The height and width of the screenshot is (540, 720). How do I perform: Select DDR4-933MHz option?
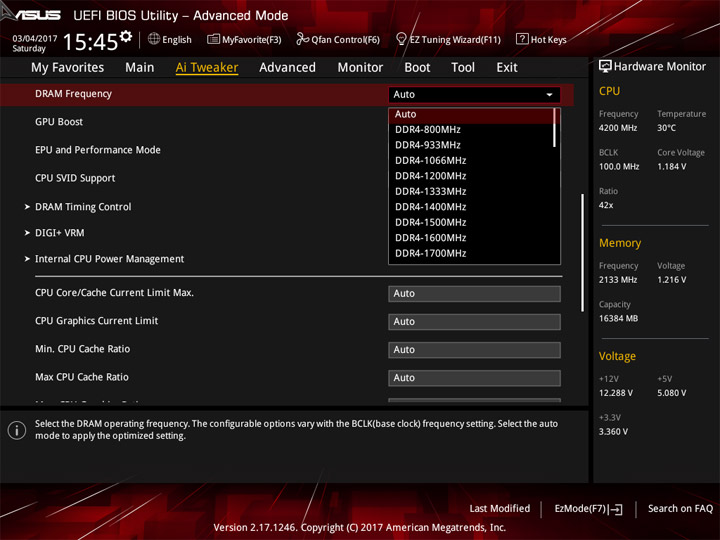(472, 145)
